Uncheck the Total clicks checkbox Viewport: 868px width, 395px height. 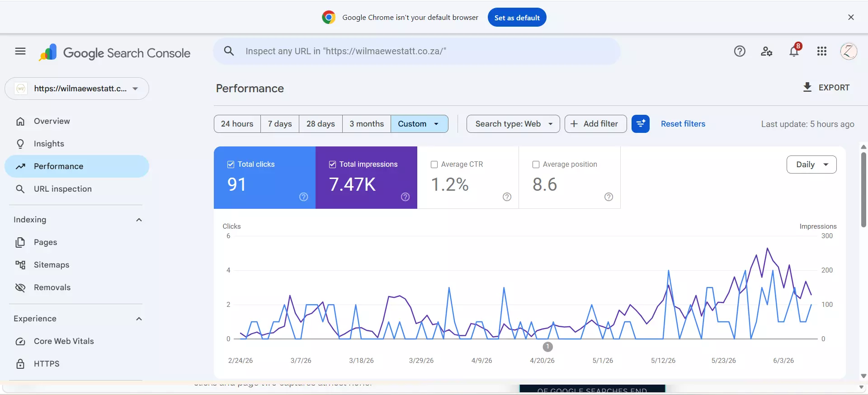click(231, 165)
